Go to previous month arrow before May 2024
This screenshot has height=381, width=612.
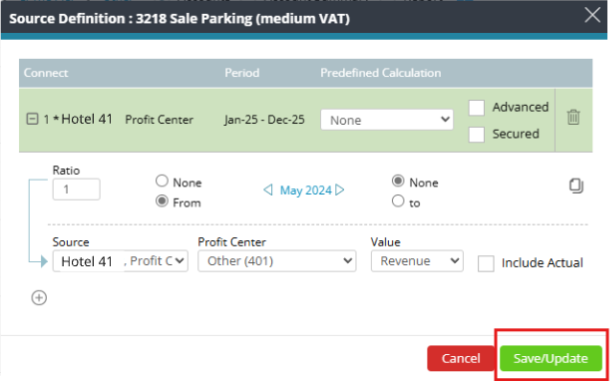click(268, 190)
